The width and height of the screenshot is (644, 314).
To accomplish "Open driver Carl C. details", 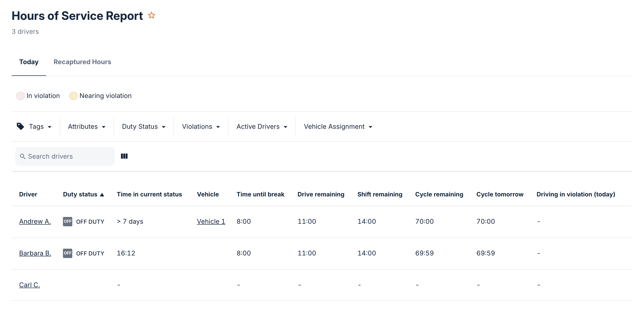I will [x=30, y=285].
